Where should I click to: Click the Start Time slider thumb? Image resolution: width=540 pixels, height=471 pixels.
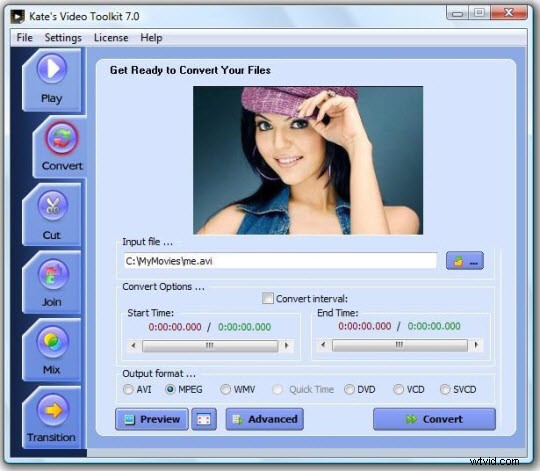(x=210, y=346)
